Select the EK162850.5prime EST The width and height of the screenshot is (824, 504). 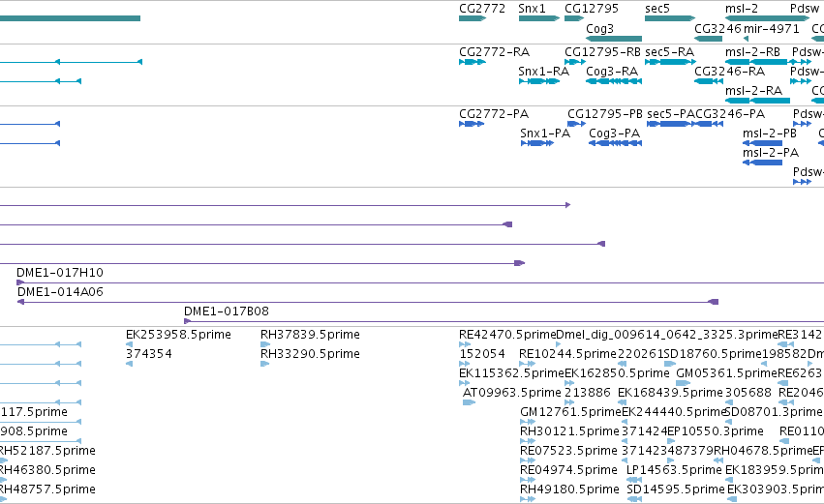click(x=569, y=383)
